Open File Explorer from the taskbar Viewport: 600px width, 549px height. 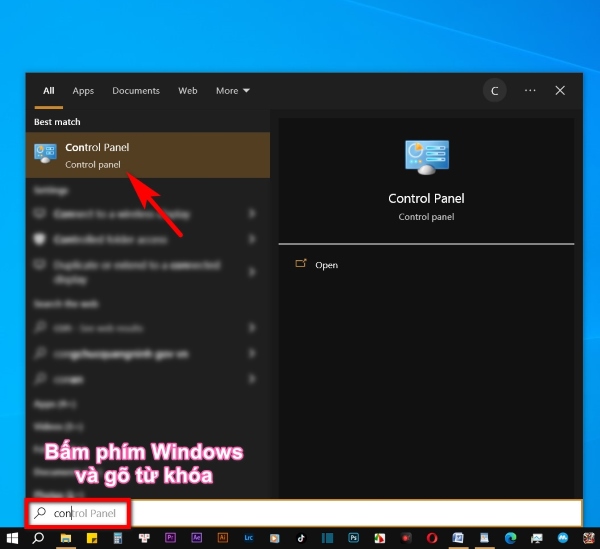pyautogui.click(x=66, y=538)
